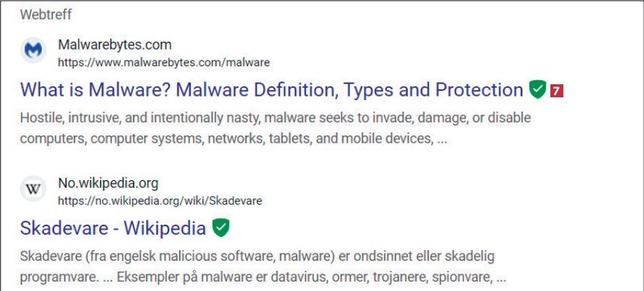
Task: Click the www.malwarebytes.com/malware URL
Action: tap(164, 63)
